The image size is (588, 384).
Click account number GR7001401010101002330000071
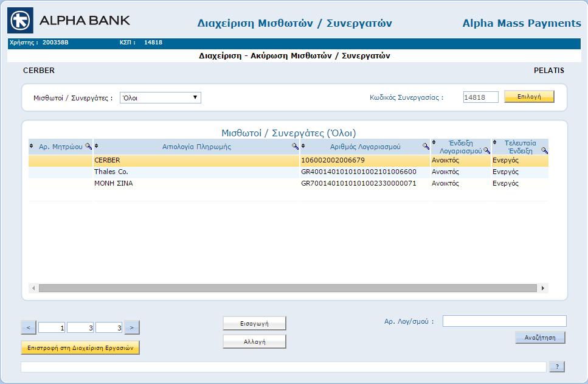pyautogui.click(x=359, y=184)
